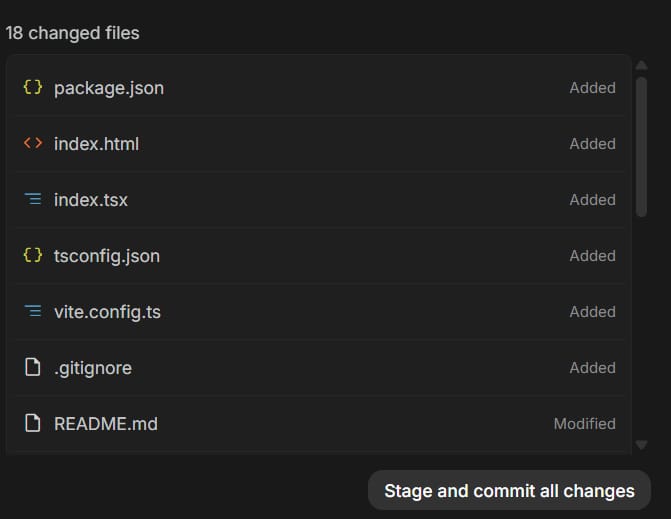This screenshot has width=671, height=519.
Task: Click the Added status next to package.json
Action: point(592,88)
